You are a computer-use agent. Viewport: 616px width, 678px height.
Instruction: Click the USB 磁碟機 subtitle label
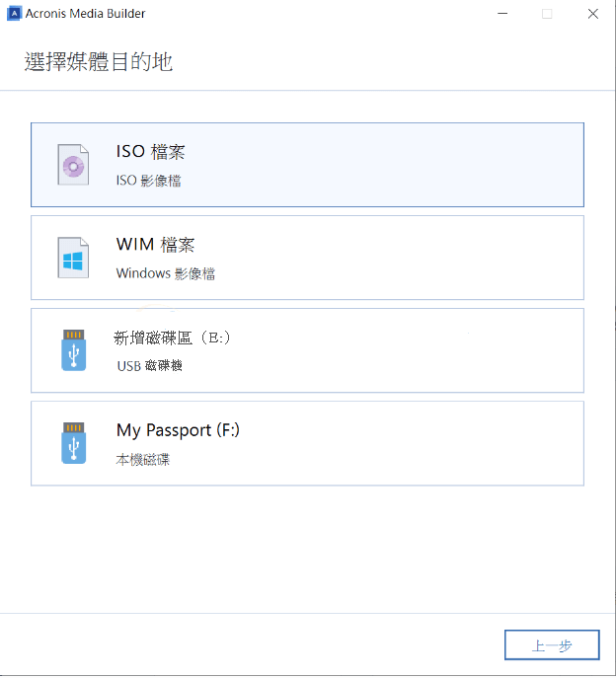(149, 366)
